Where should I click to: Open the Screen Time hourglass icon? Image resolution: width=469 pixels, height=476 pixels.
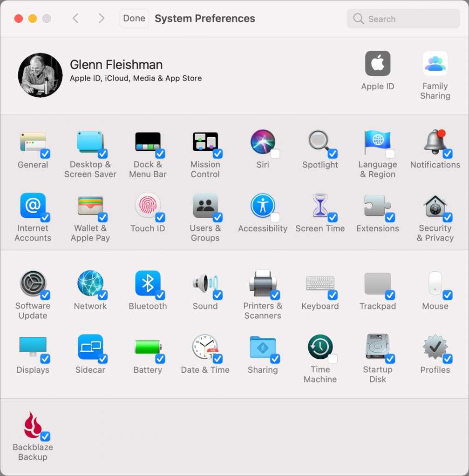point(320,206)
